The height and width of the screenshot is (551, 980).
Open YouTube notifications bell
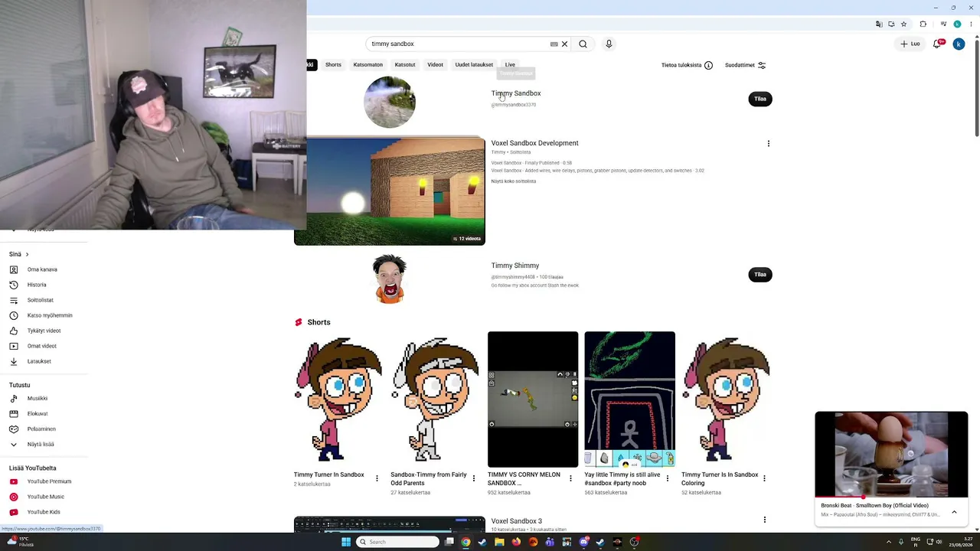(x=937, y=44)
